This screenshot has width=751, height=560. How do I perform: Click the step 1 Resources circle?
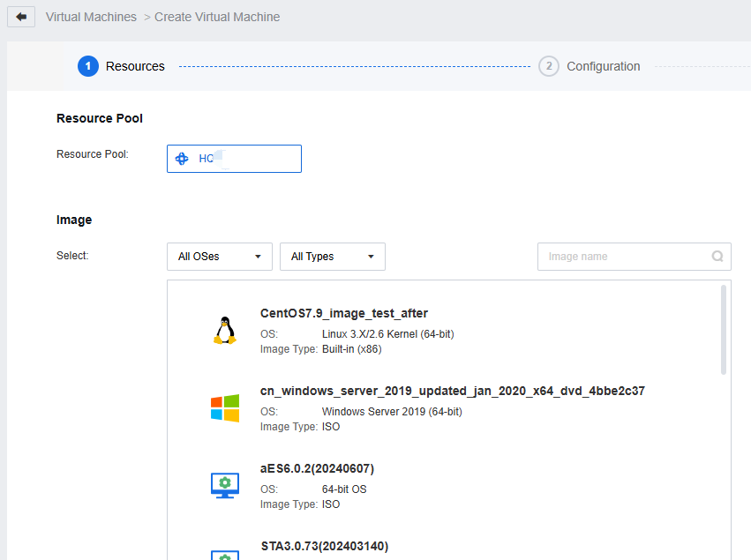pyautogui.click(x=88, y=66)
